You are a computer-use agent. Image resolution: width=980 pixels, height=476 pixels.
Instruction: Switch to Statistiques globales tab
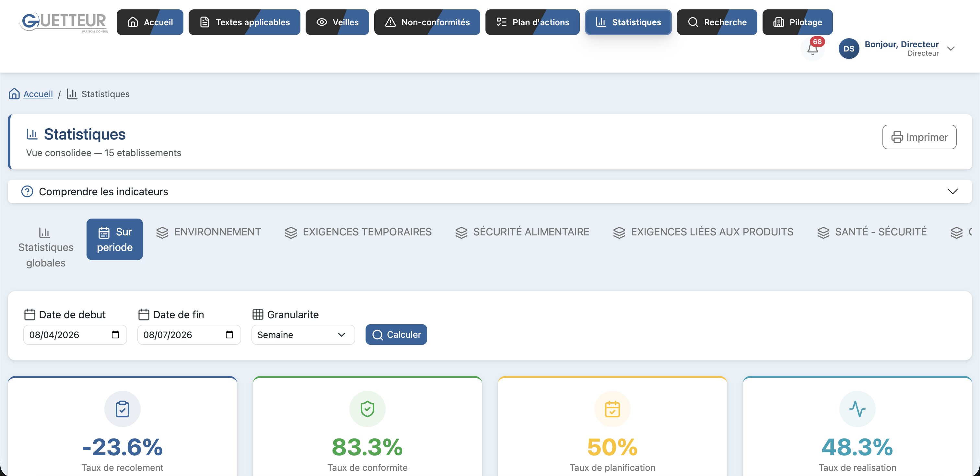click(x=46, y=247)
